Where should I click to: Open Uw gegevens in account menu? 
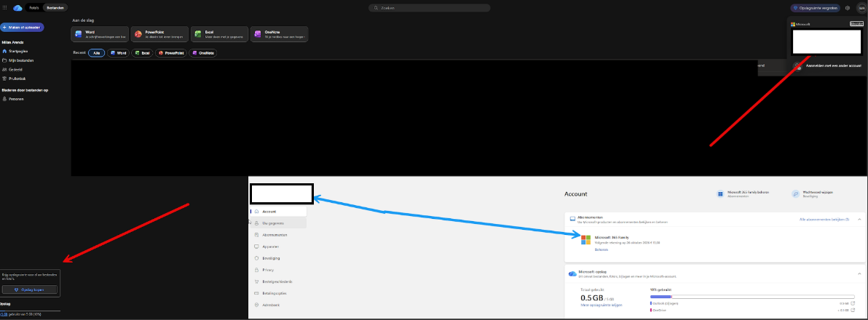tap(278, 223)
